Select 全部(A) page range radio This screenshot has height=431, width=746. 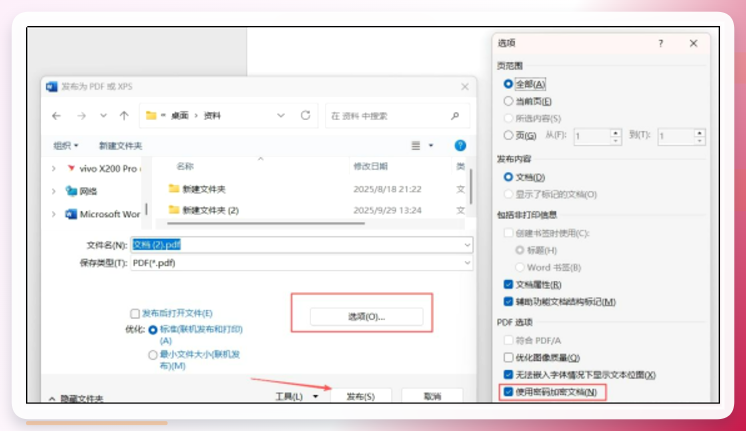508,84
